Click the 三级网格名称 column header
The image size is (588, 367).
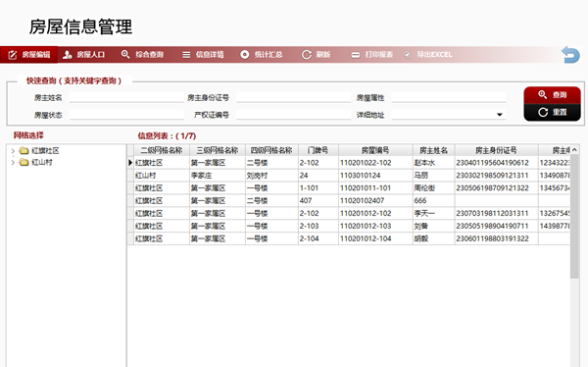pos(218,150)
